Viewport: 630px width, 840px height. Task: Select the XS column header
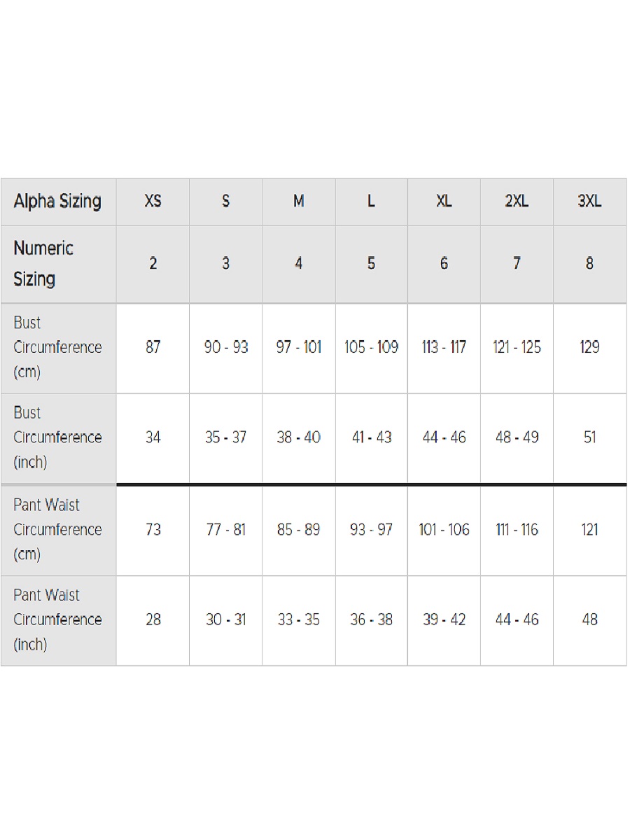tap(153, 202)
